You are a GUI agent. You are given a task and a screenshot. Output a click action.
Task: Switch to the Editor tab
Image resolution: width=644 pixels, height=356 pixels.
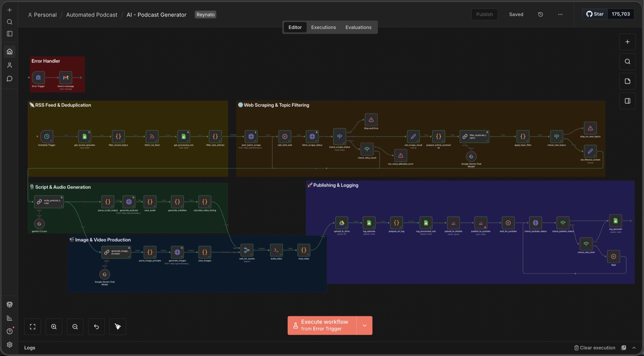pyautogui.click(x=295, y=27)
